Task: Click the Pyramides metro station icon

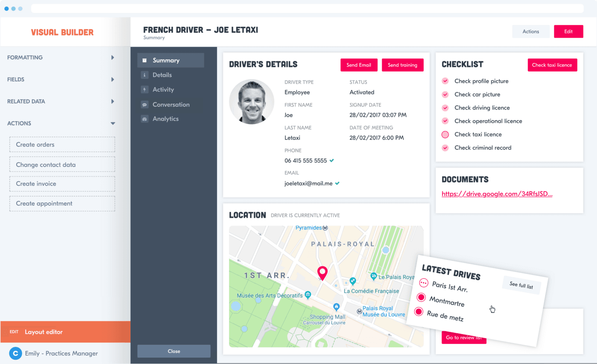Action: tap(325, 228)
